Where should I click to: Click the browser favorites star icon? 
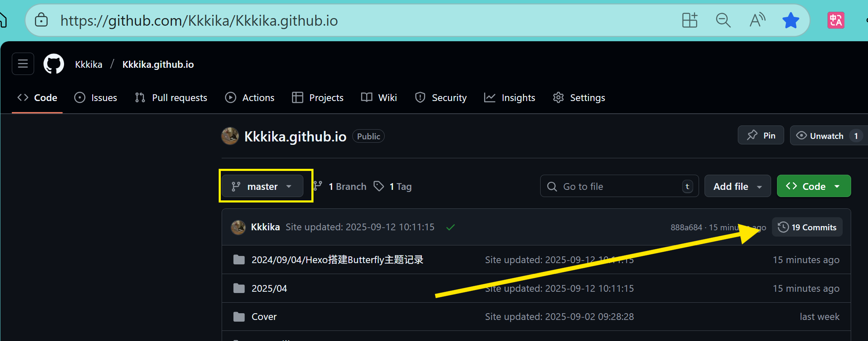click(x=790, y=20)
